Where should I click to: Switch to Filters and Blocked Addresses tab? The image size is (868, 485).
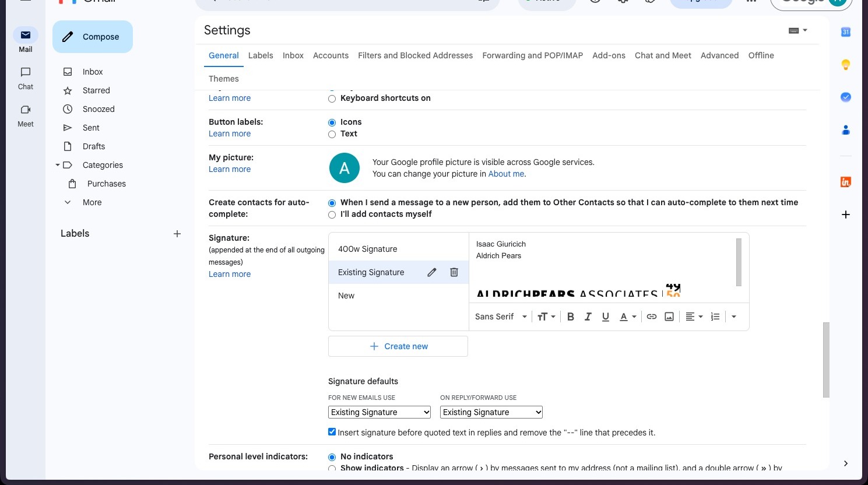tap(415, 55)
